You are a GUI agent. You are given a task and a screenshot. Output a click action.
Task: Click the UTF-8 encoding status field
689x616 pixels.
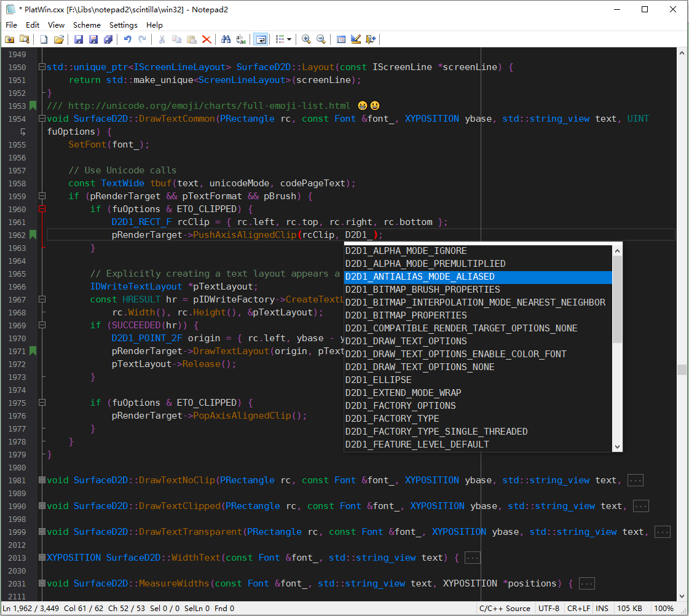pyautogui.click(x=549, y=609)
